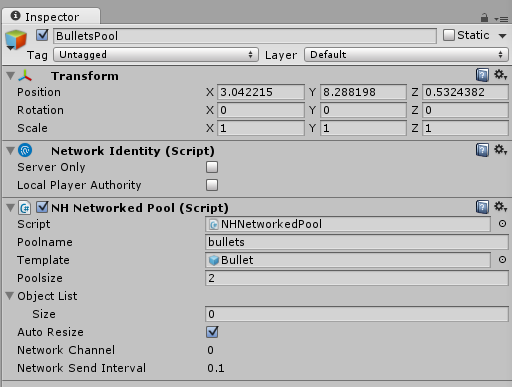Viewport: 512px width, 387px height.
Task: Click the Scale label
Action: tap(32, 128)
